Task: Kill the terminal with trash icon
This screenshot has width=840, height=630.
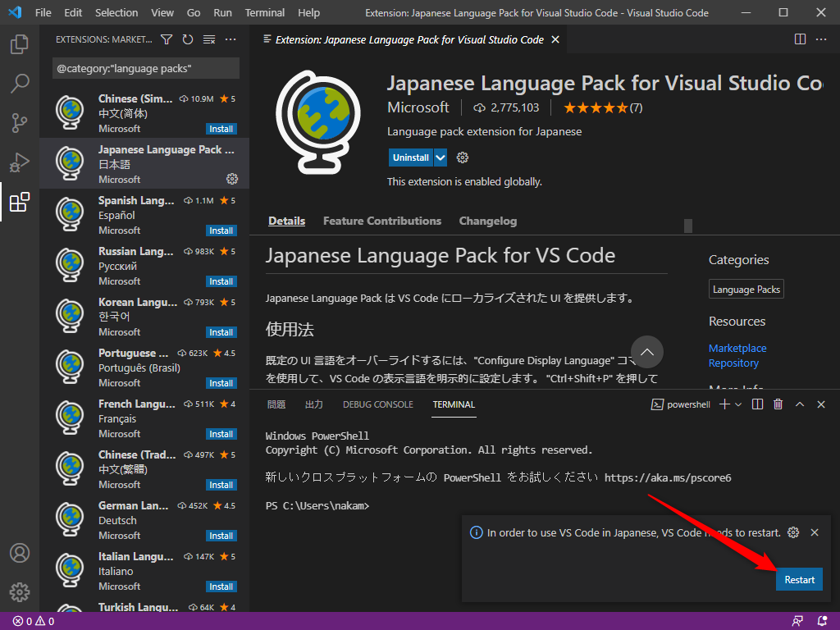Action: pyautogui.click(x=778, y=404)
